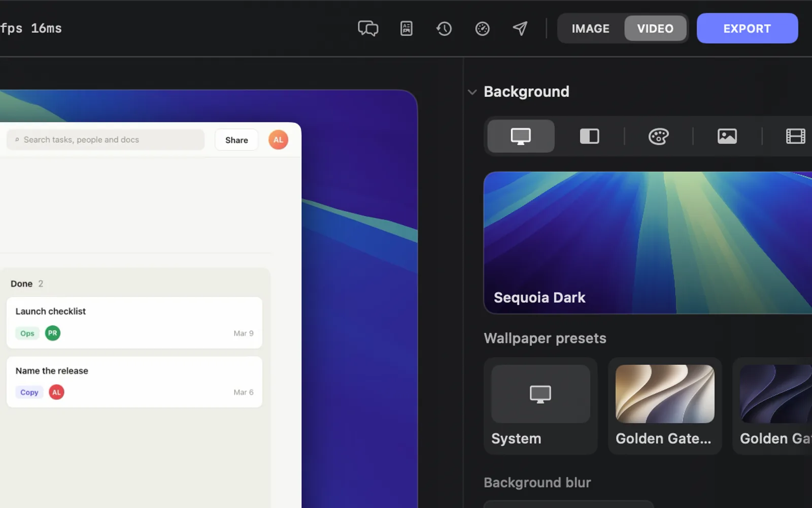Click the Copy tag on Name the release
This screenshot has width=812, height=508.
tap(29, 392)
